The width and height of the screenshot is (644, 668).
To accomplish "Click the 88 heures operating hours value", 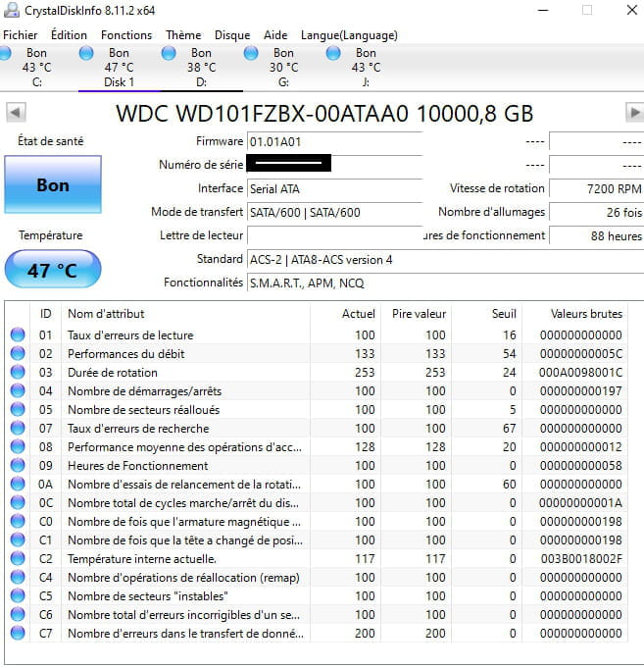I will pyautogui.click(x=596, y=235).
